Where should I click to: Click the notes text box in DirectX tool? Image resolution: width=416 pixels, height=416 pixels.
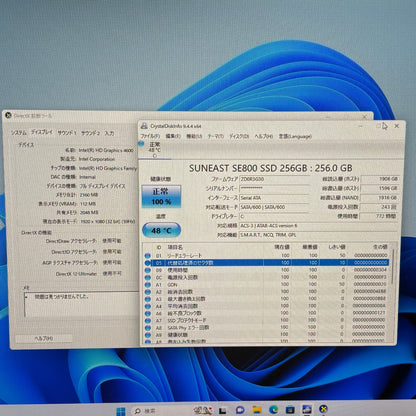82,305
